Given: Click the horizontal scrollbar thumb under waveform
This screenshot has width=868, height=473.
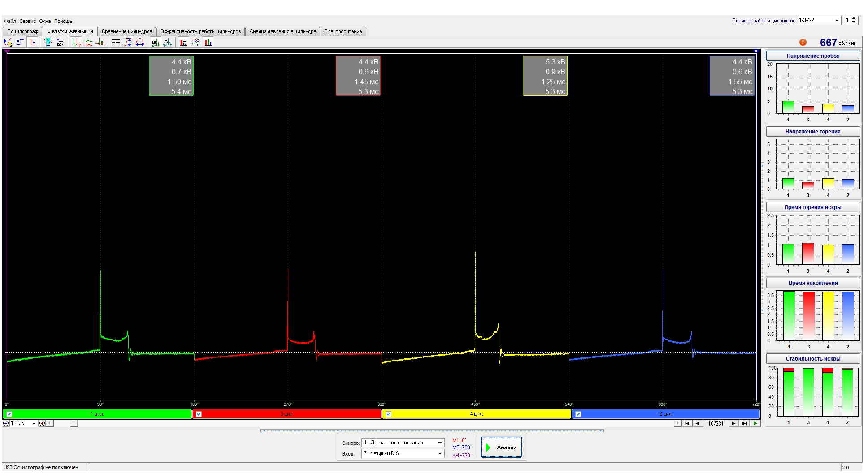Looking at the screenshot, I should click(74, 423).
